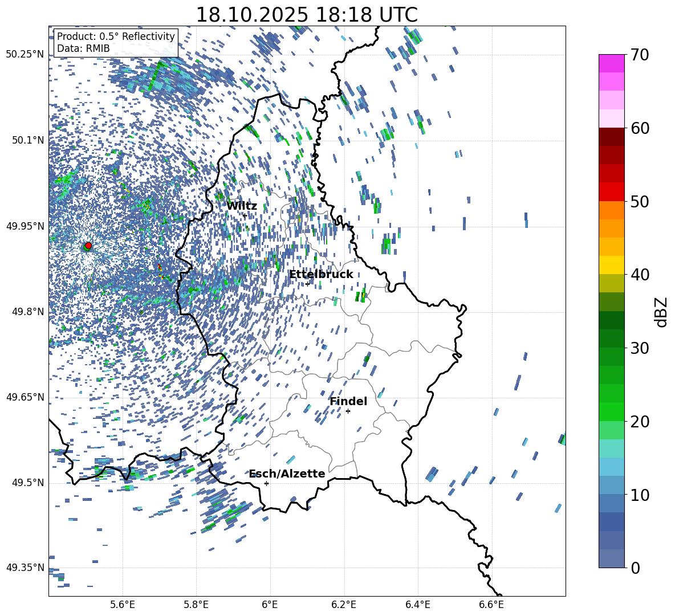Screen dimensions: 675x616
Task: Select the Findel city label
Action: tap(348, 402)
